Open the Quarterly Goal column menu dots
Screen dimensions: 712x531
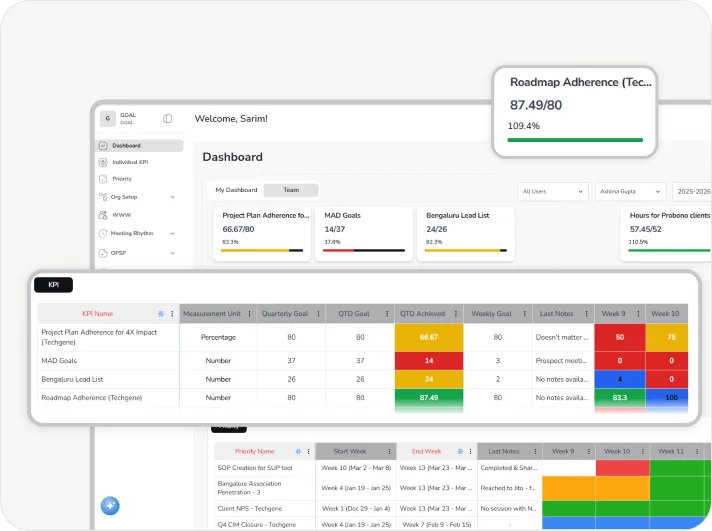318,314
